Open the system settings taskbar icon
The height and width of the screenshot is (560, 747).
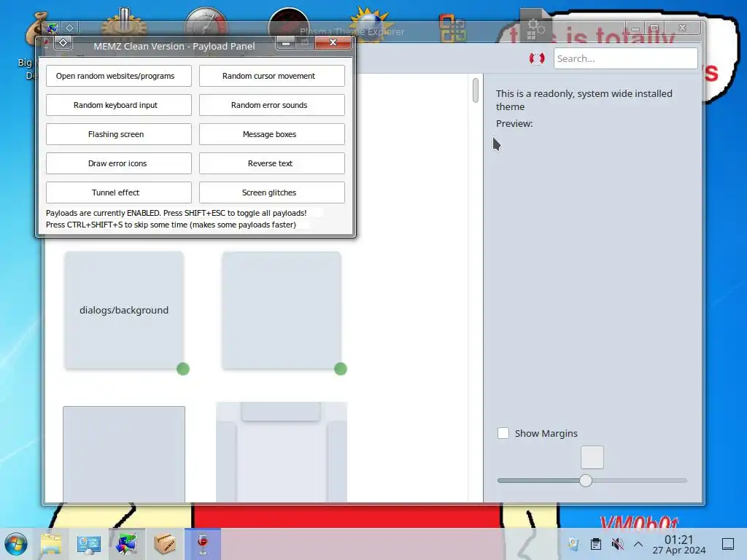click(88, 544)
